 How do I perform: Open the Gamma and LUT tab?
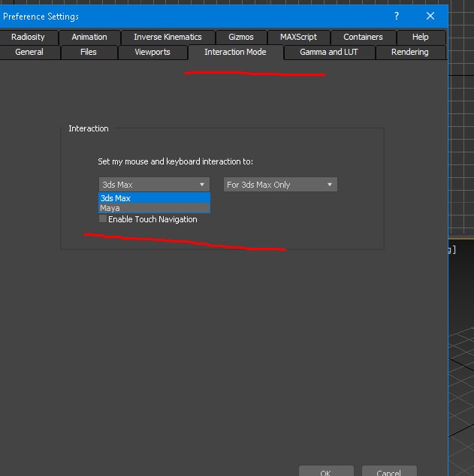click(329, 53)
